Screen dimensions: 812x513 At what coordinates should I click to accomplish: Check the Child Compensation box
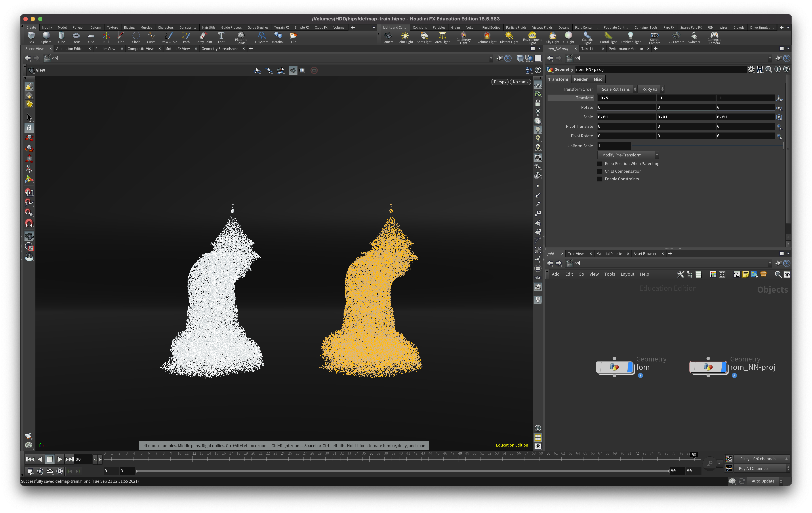point(599,172)
